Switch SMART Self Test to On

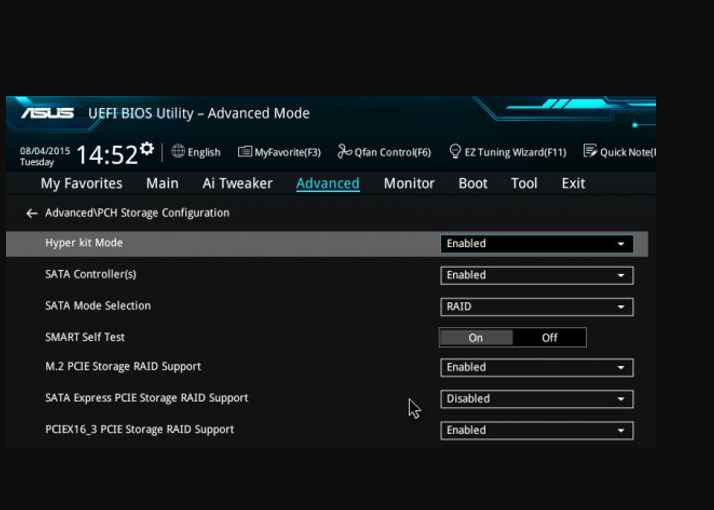pos(476,337)
